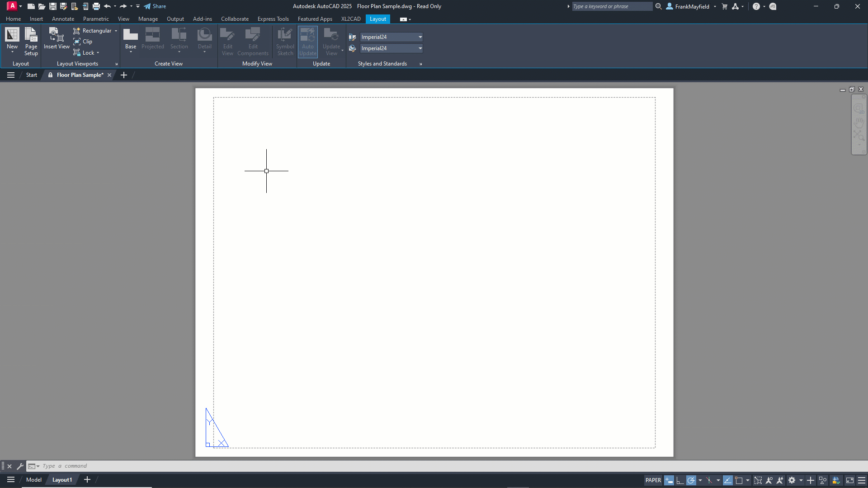Click the New layout icon
Viewport: 868px width, 488px height.
coord(12,35)
